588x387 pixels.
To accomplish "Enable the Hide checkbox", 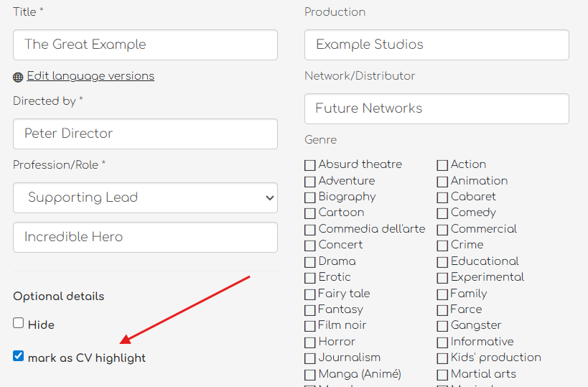I will click(19, 323).
